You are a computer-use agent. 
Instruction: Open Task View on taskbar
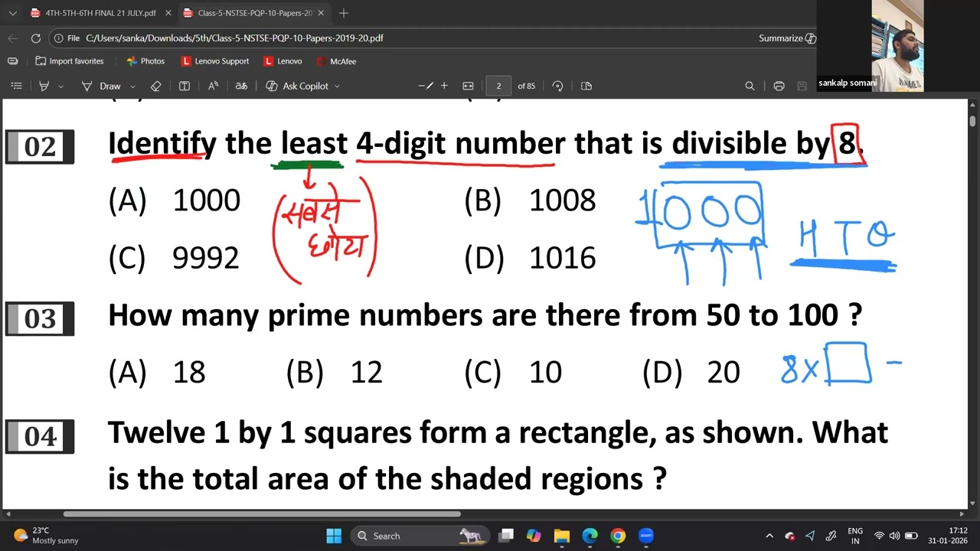coord(506,536)
